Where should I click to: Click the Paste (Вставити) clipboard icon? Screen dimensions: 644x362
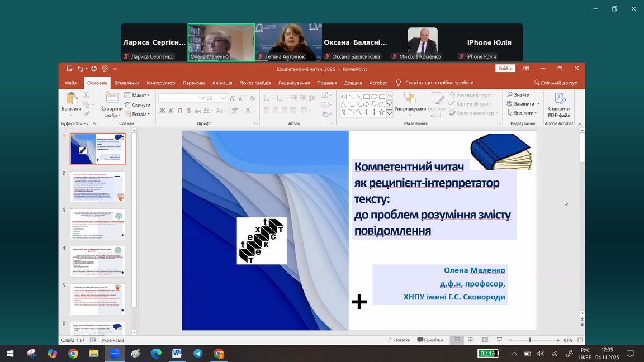click(71, 98)
